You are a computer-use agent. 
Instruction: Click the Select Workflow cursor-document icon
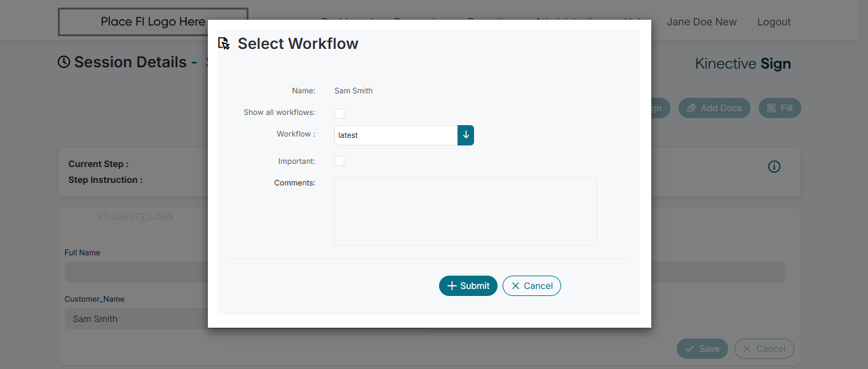(224, 44)
